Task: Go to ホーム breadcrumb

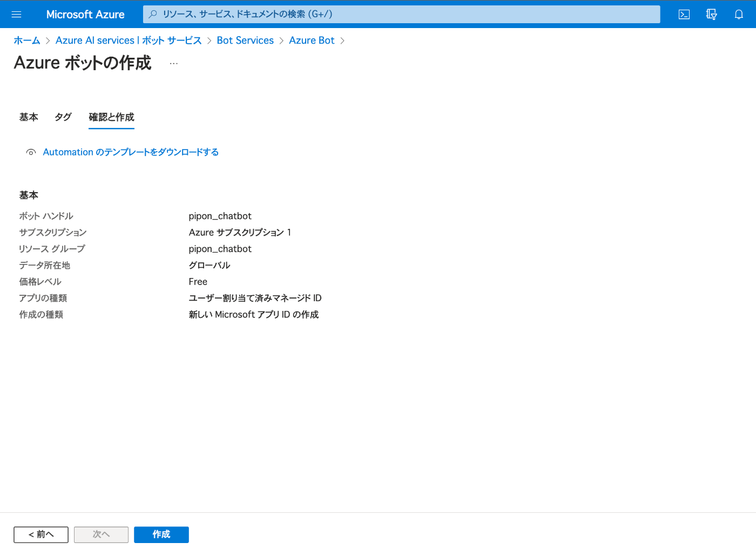Action: pyautogui.click(x=27, y=40)
